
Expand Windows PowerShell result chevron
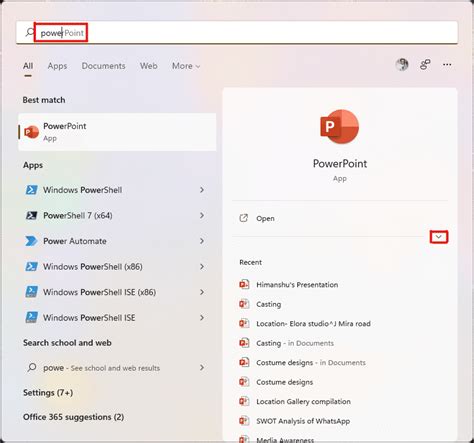(202, 190)
